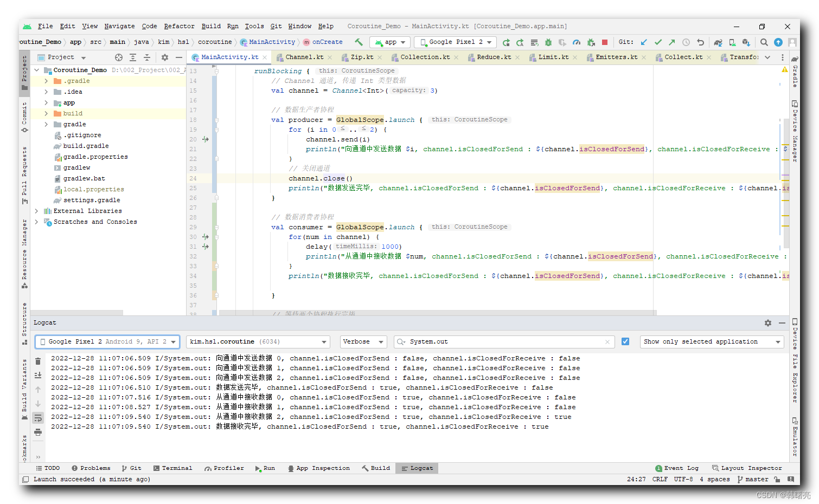
Task: Click the Git Push green arrow
Action: 672,42
